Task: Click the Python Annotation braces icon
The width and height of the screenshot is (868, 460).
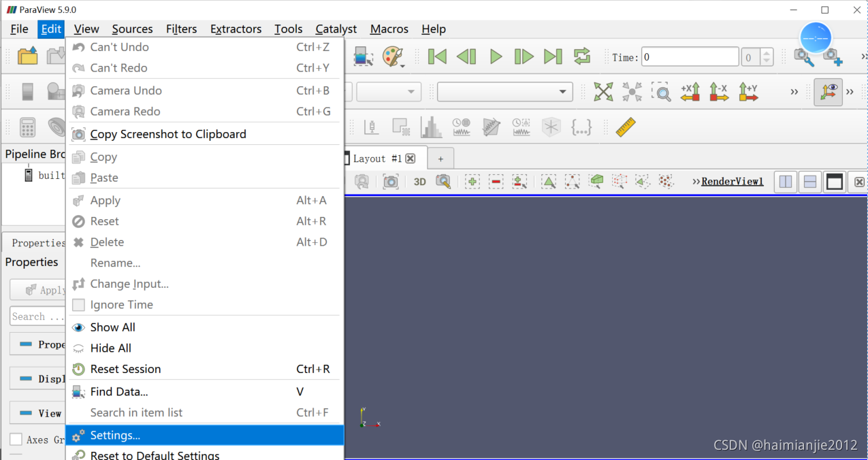Action: (x=581, y=127)
